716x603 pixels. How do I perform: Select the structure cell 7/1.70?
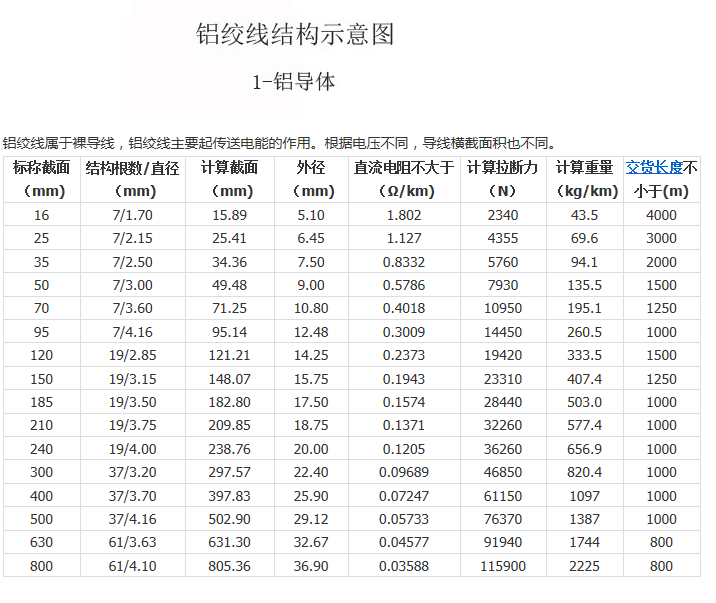[132, 215]
